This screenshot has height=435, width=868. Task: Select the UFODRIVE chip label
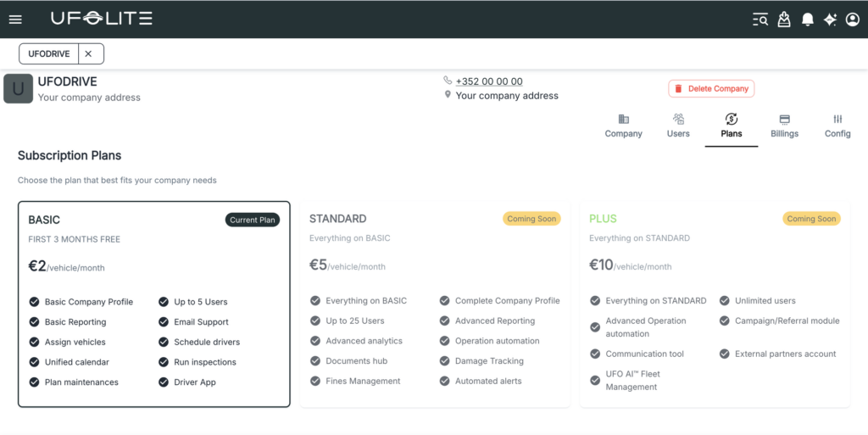[x=49, y=53]
